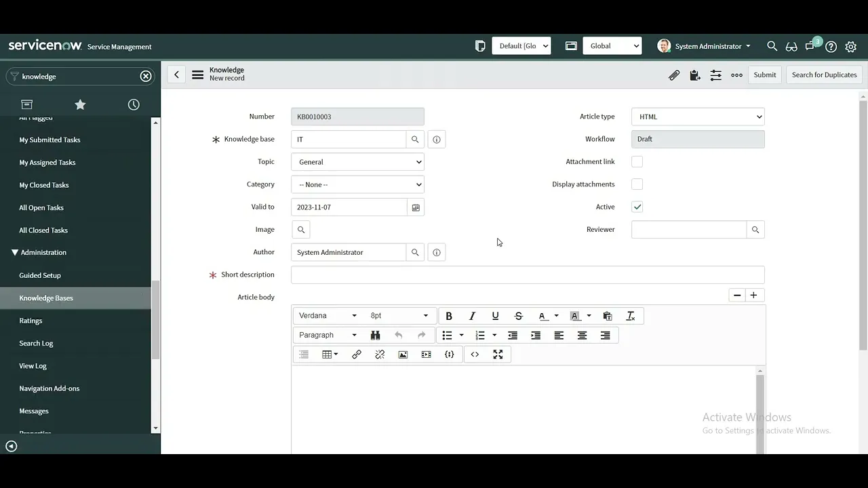This screenshot has height=488, width=868.
Task: Clear the navigator filter text
Action: (146, 77)
